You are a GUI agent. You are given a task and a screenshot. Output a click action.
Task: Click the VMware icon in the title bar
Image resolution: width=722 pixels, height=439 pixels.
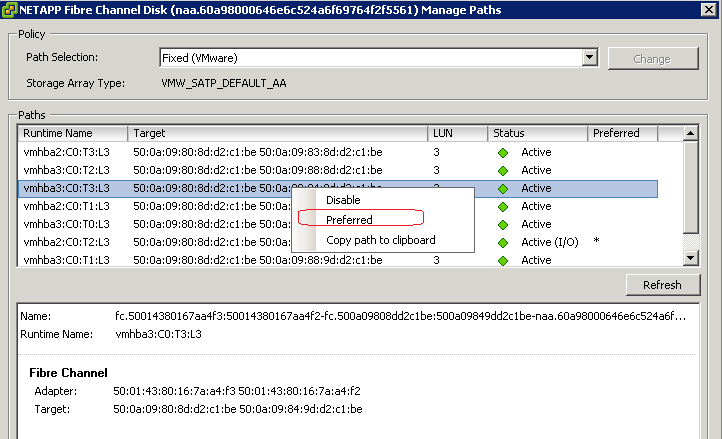(9, 10)
